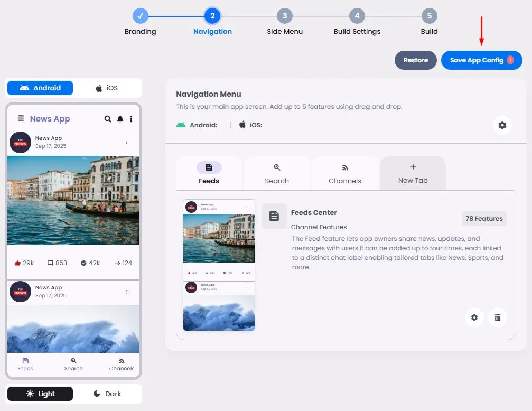Open the hamburger menu in phone preview

(21, 118)
